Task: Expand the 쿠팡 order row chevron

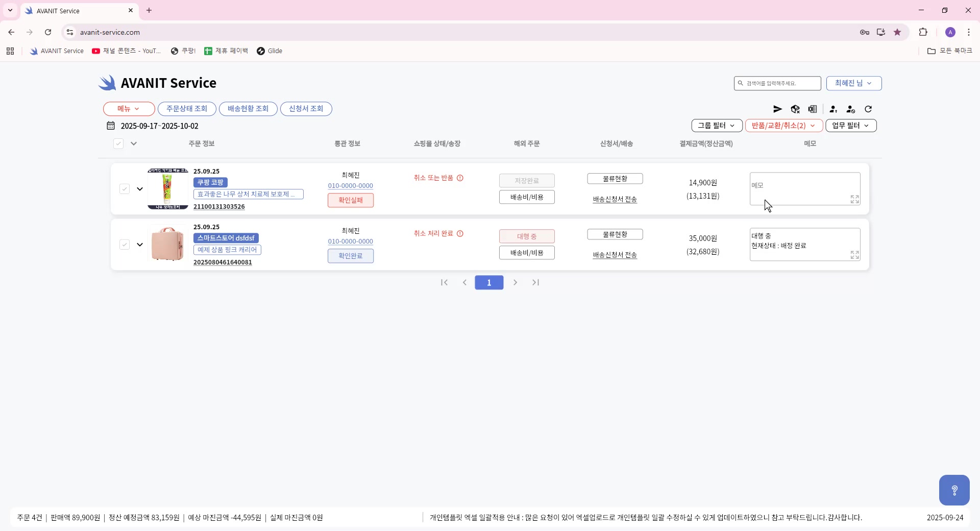Action: click(140, 189)
